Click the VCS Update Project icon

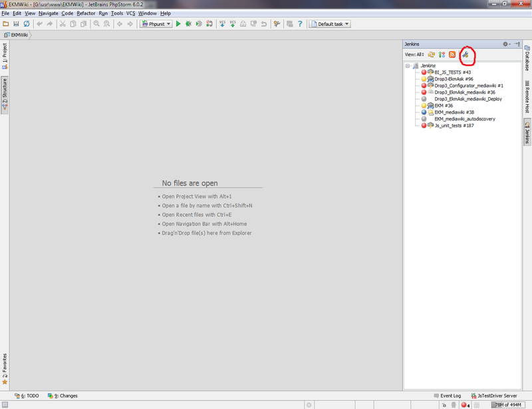[x=222, y=24]
